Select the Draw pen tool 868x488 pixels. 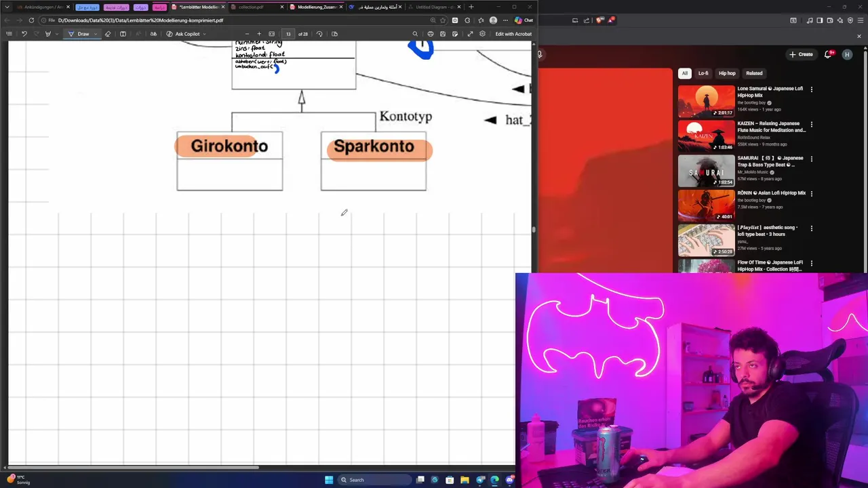click(79, 34)
